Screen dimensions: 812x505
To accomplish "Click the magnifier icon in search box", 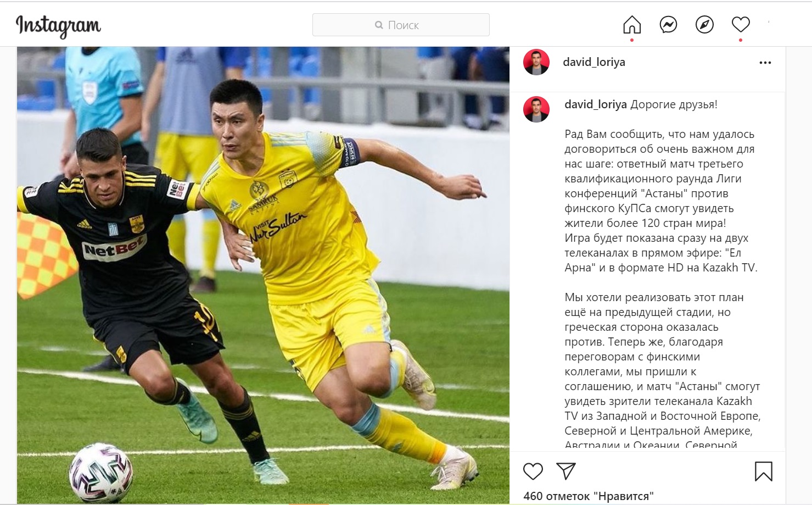I will tap(379, 25).
